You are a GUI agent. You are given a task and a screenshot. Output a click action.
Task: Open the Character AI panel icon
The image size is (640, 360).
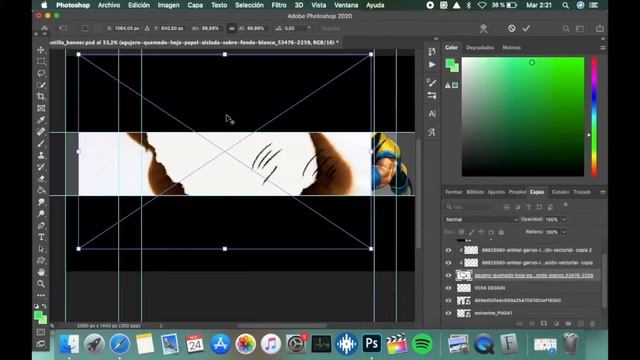click(432, 114)
